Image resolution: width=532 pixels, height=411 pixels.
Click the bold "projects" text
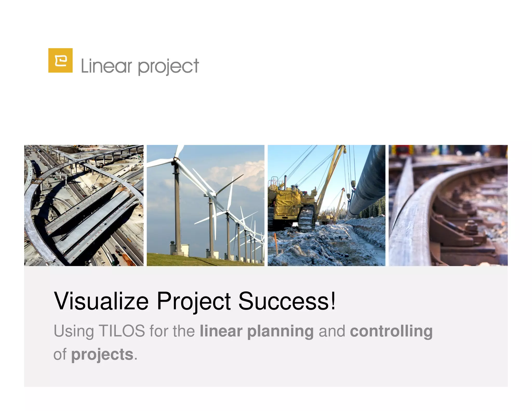(x=102, y=354)
